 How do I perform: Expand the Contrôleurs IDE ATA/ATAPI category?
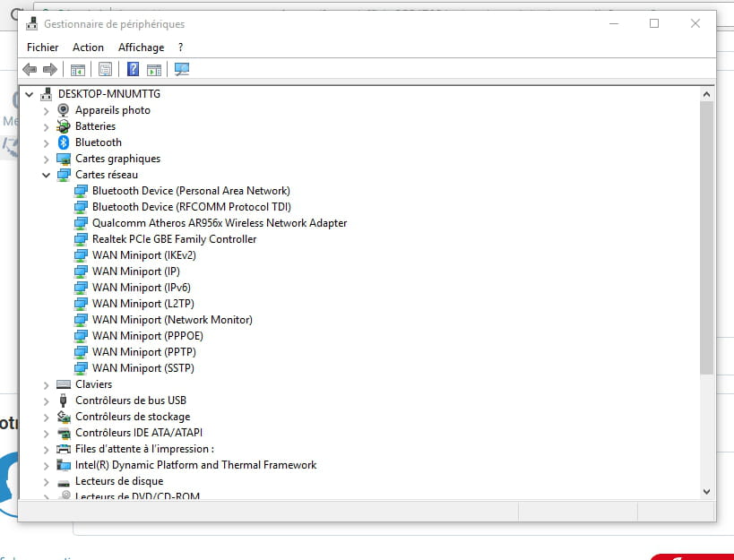point(46,434)
